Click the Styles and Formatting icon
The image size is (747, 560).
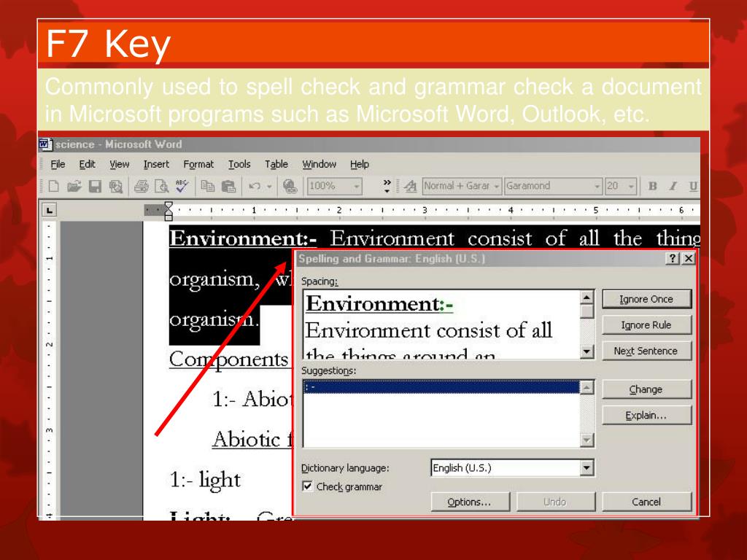(410, 186)
